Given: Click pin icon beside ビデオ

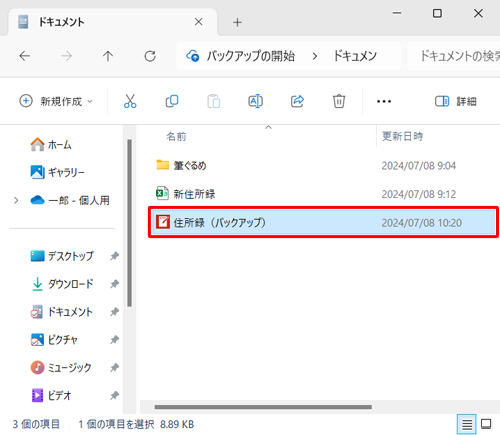Looking at the screenshot, I should pos(115,396).
